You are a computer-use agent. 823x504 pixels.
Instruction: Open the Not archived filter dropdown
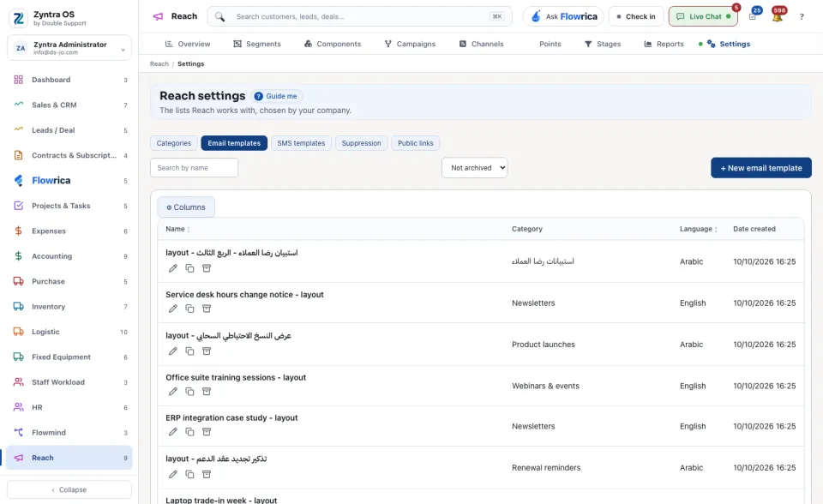474,168
